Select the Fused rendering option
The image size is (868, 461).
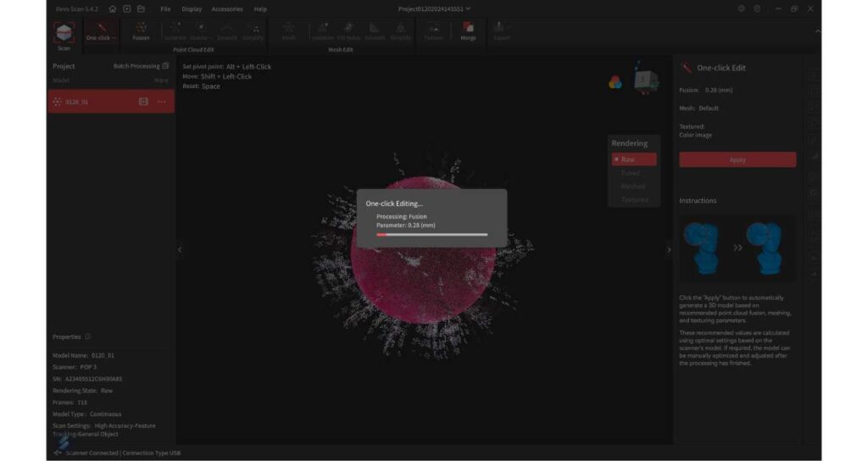[x=633, y=173]
